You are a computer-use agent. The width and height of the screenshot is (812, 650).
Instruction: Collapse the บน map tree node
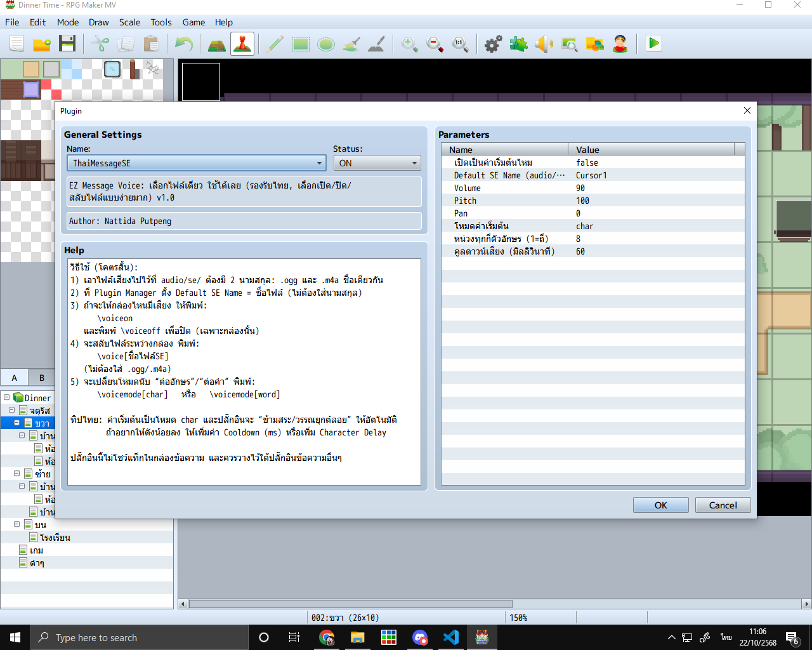coord(17,524)
